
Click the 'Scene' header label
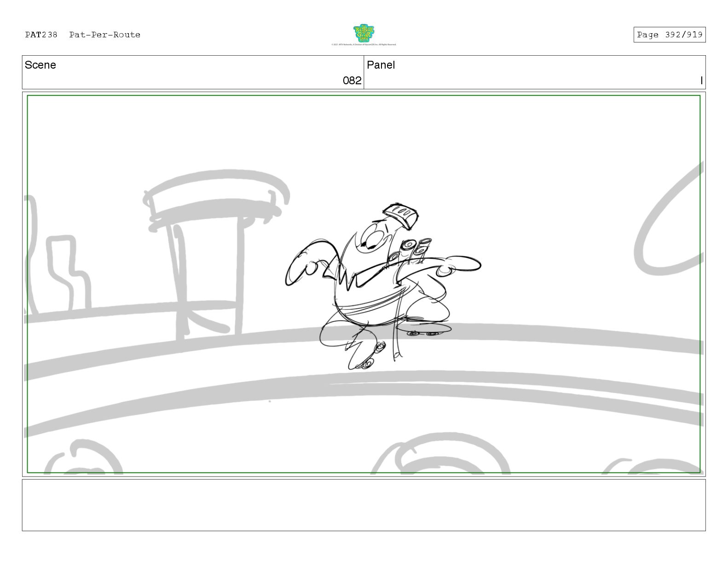tap(40, 65)
